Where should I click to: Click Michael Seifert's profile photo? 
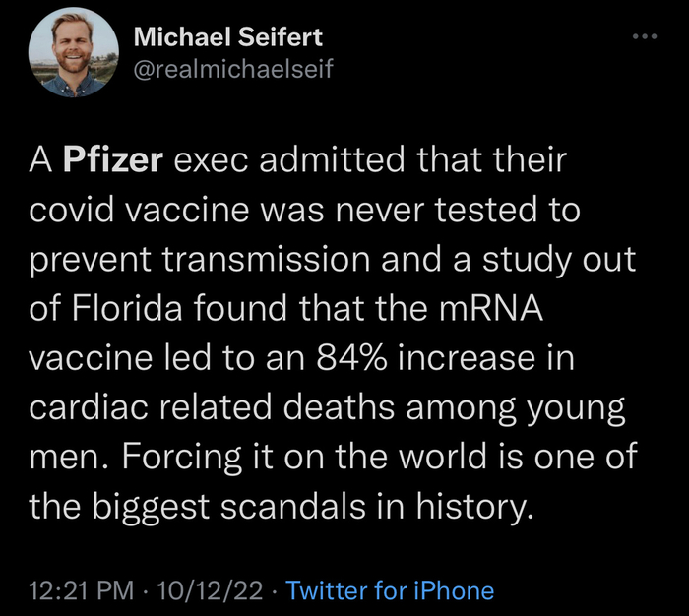(x=68, y=58)
